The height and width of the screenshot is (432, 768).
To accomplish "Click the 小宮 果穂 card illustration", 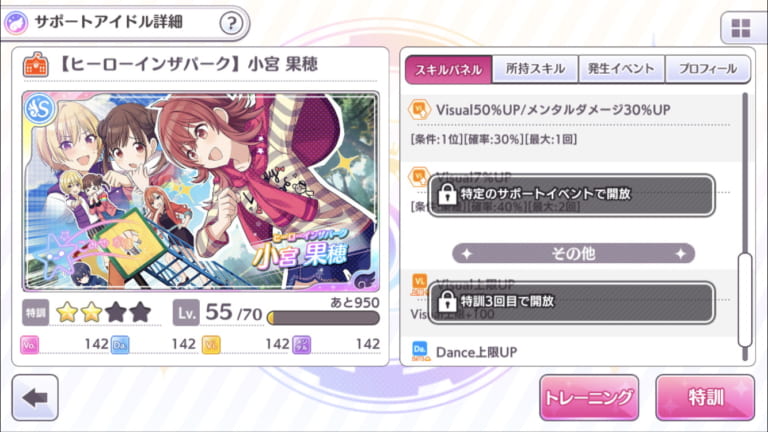I will [201, 191].
